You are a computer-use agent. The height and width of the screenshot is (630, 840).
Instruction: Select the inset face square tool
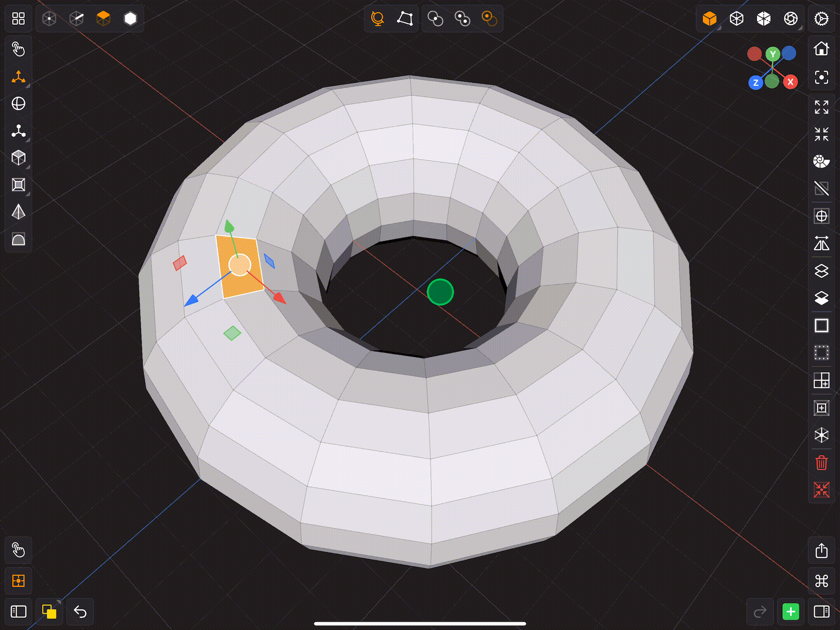point(18,185)
